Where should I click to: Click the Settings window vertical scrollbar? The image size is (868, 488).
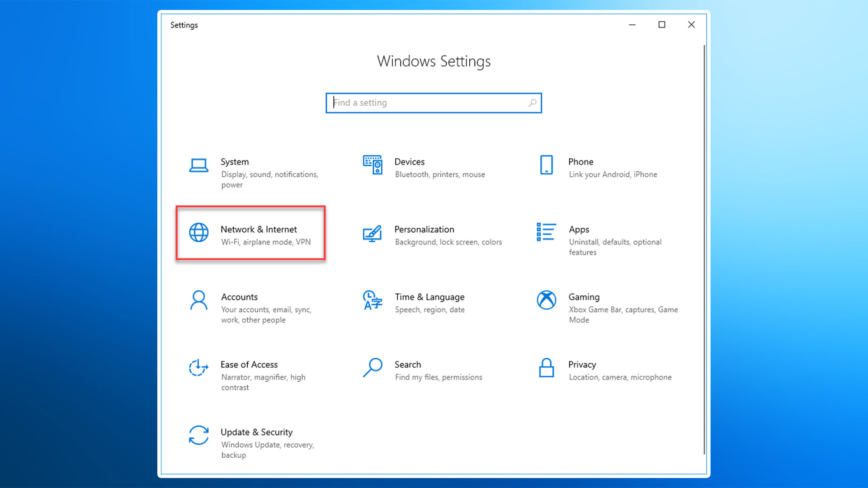point(704,249)
